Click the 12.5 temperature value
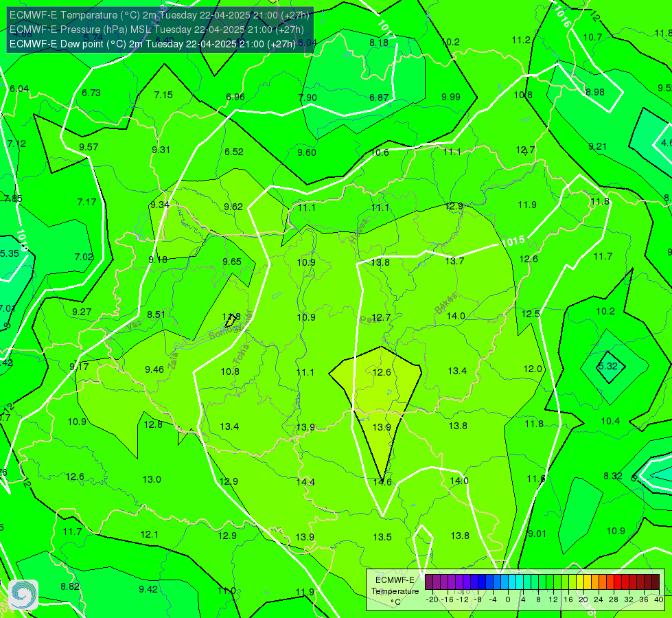672x618 pixels. pos(531,314)
